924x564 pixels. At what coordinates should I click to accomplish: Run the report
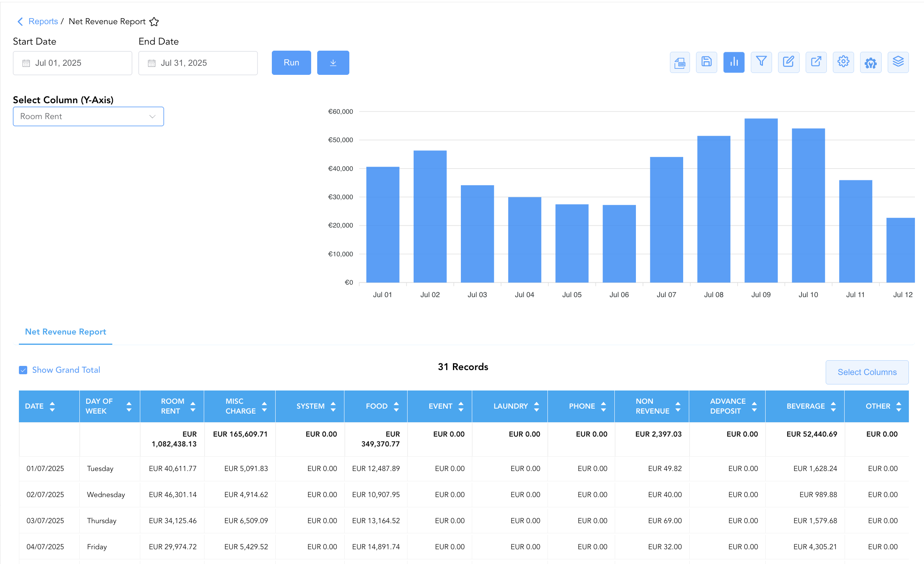click(x=291, y=63)
